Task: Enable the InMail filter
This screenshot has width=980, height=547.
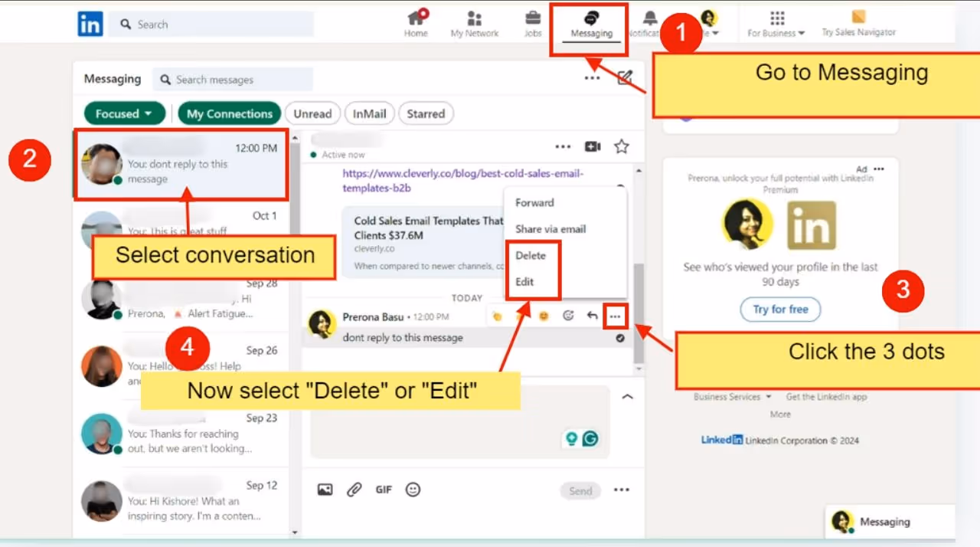Action: (x=369, y=113)
